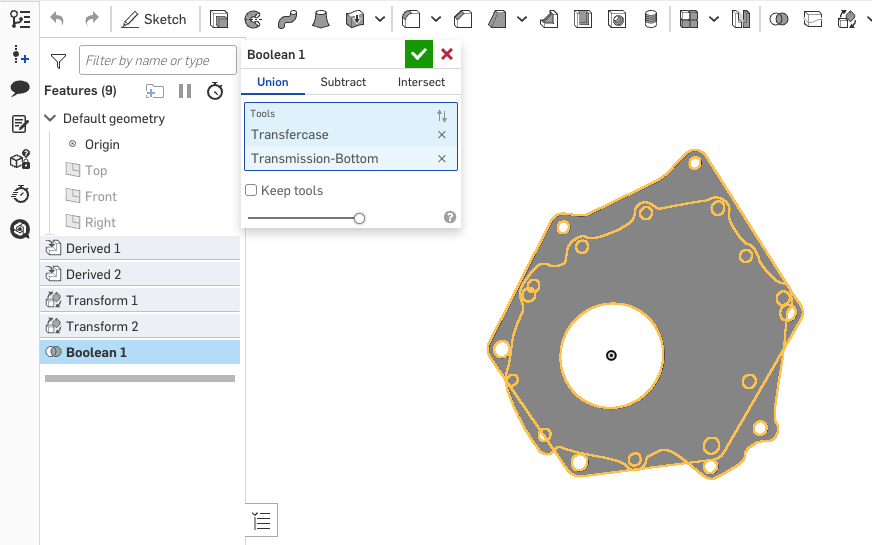
Task: Open dropdown next to pattern tool
Action: click(714, 19)
